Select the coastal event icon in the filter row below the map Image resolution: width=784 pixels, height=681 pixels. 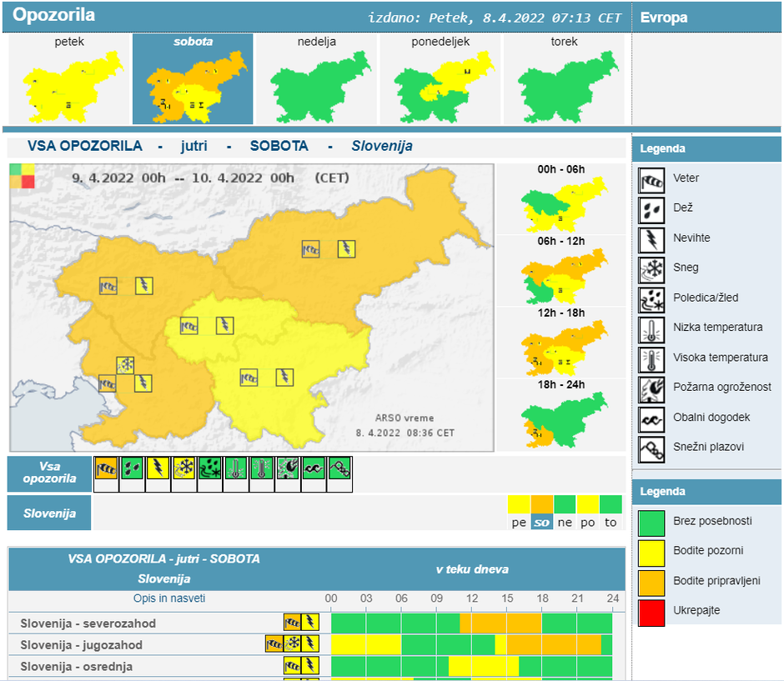[314, 469]
